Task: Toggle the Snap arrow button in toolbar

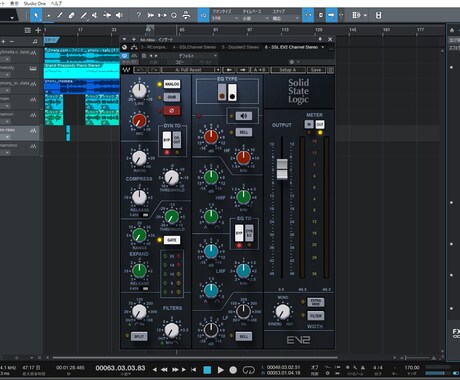Action: 331,15
